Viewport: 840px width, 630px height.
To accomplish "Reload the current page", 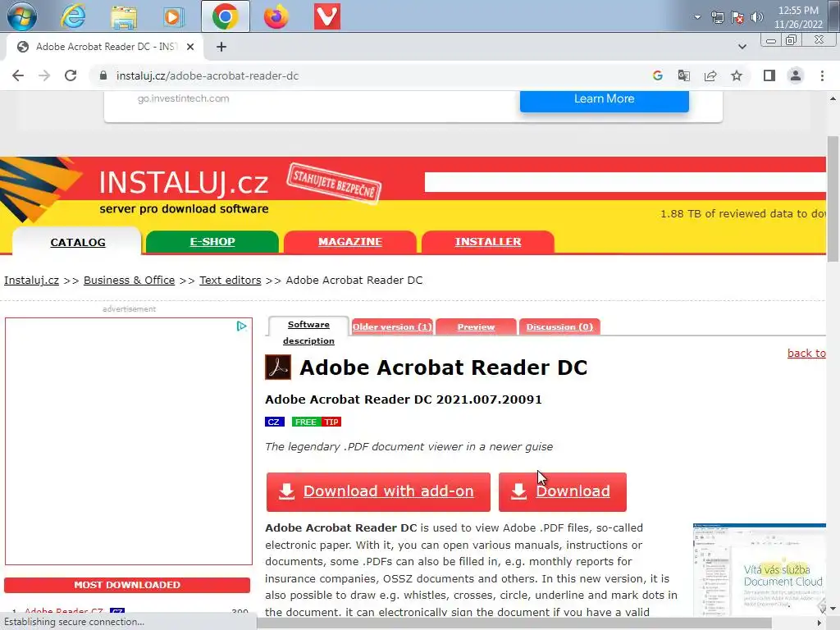I will pos(71,75).
